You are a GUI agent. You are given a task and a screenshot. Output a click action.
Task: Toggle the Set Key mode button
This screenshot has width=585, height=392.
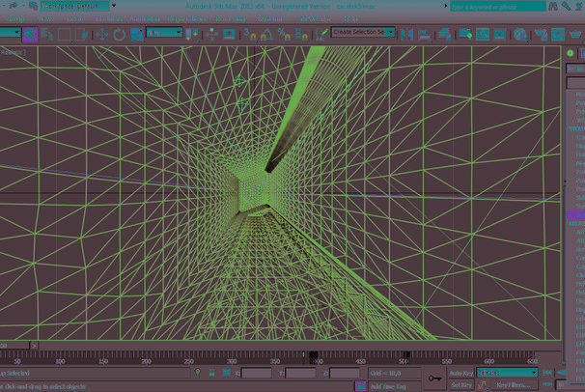461,385
